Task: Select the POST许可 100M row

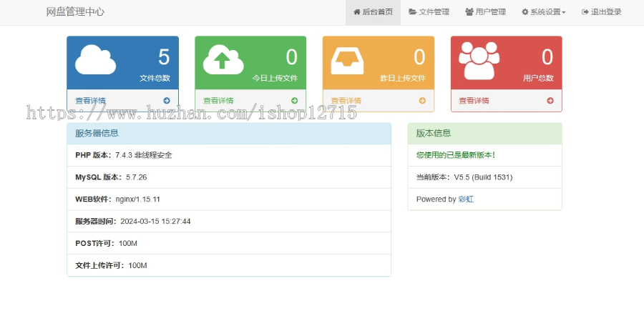Action: tap(229, 243)
